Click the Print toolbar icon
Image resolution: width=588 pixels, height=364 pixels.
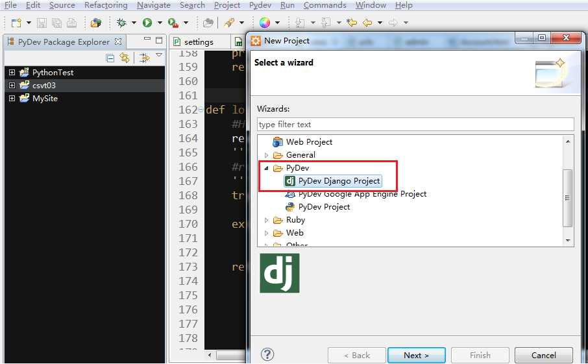coord(71,23)
